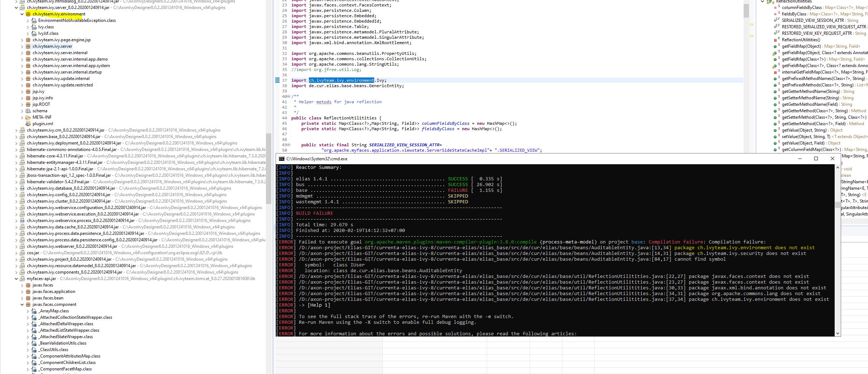Click the cmd.exe window title icon
The width and height of the screenshot is (868, 374).
282,159
